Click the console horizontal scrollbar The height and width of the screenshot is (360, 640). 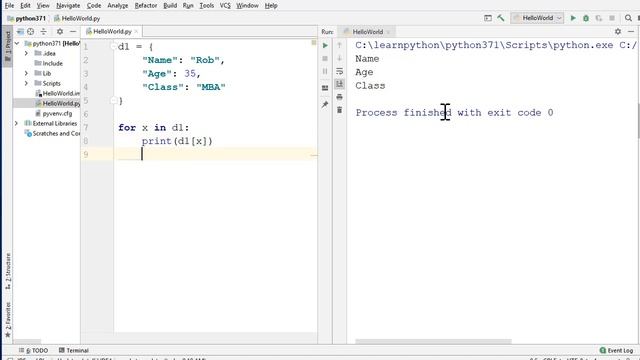click(x=433, y=342)
